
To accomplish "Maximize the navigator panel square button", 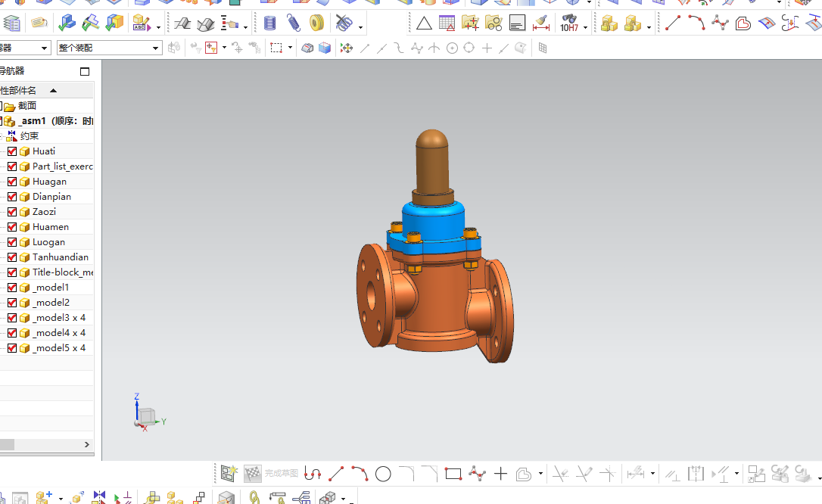I will 85,71.
